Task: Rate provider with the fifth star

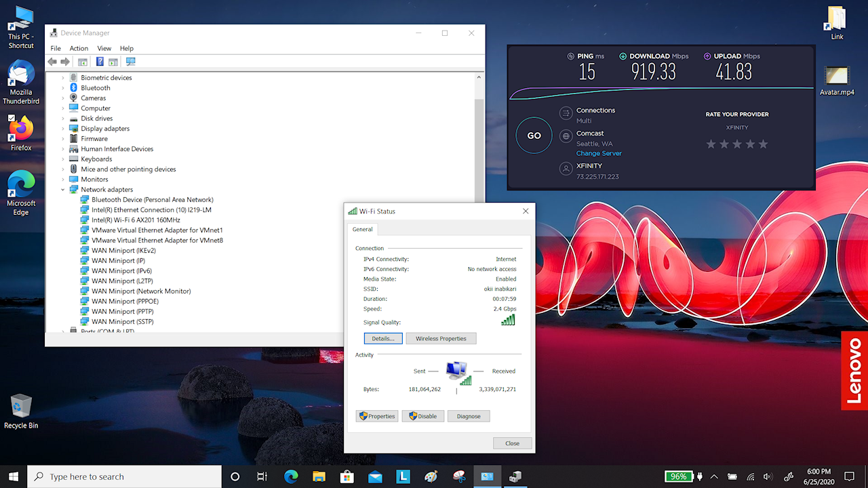Action: point(763,144)
